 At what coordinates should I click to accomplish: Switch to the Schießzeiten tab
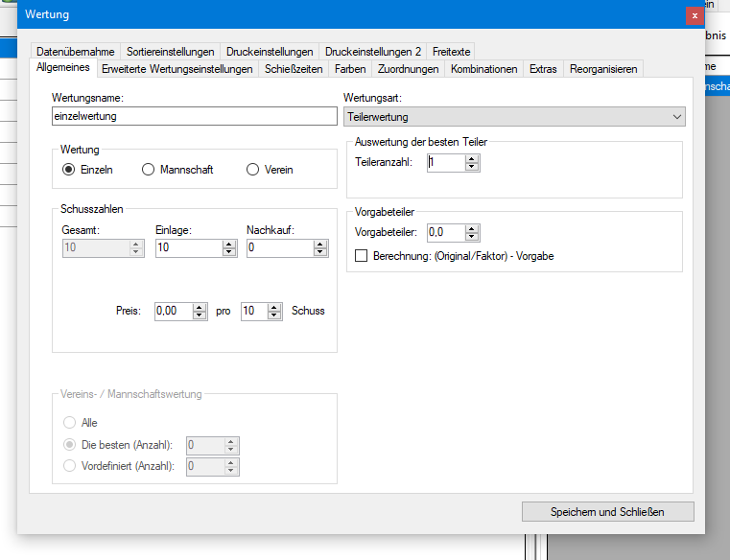(294, 69)
